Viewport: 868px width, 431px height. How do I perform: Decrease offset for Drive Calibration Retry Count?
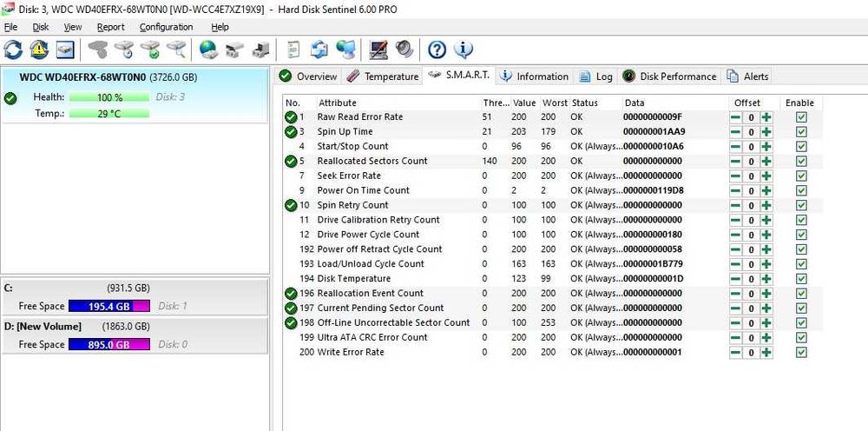(x=735, y=220)
